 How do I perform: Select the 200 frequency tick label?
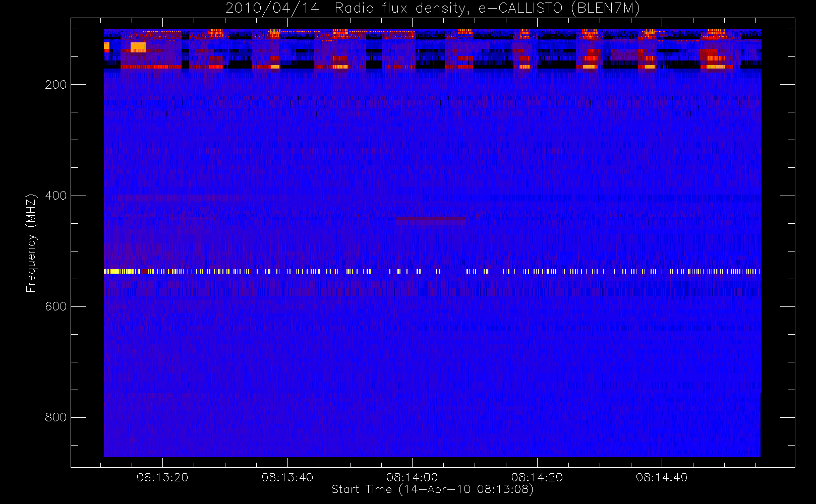pyautogui.click(x=56, y=85)
